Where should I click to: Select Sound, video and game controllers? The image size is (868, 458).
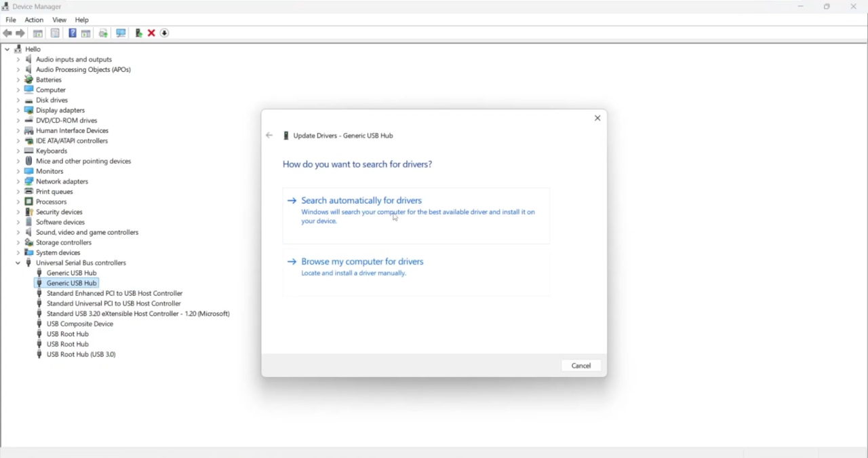coord(87,232)
